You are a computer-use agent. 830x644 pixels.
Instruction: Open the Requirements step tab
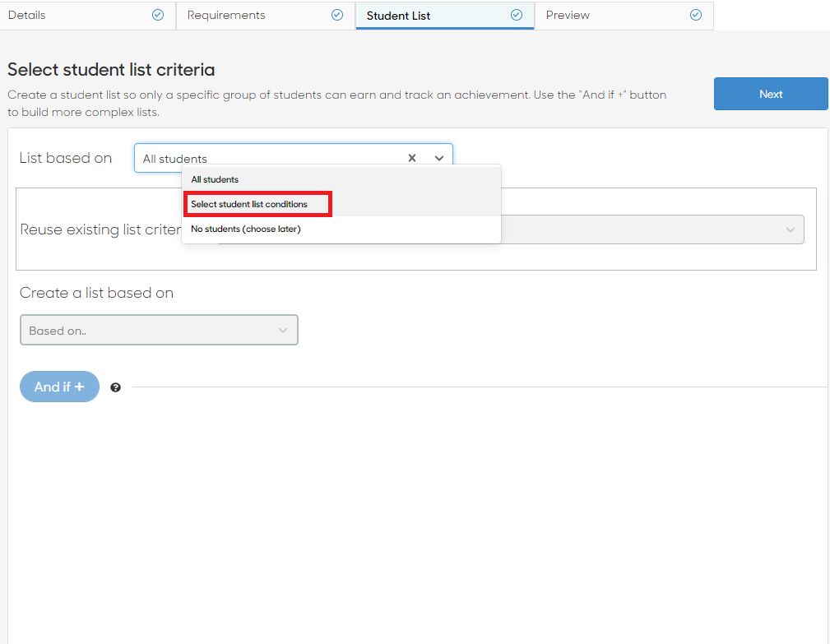tap(266, 16)
